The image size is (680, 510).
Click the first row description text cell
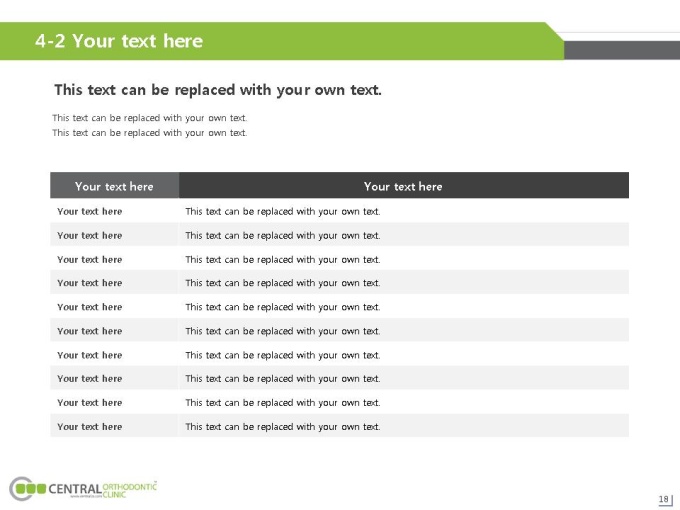point(404,211)
